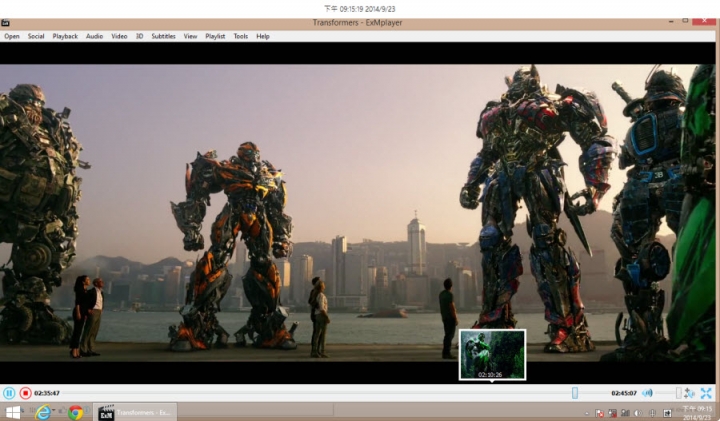The image size is (720, 421).
Task: Open the taskbar clock showing 09:15
Action: [697, 413]
